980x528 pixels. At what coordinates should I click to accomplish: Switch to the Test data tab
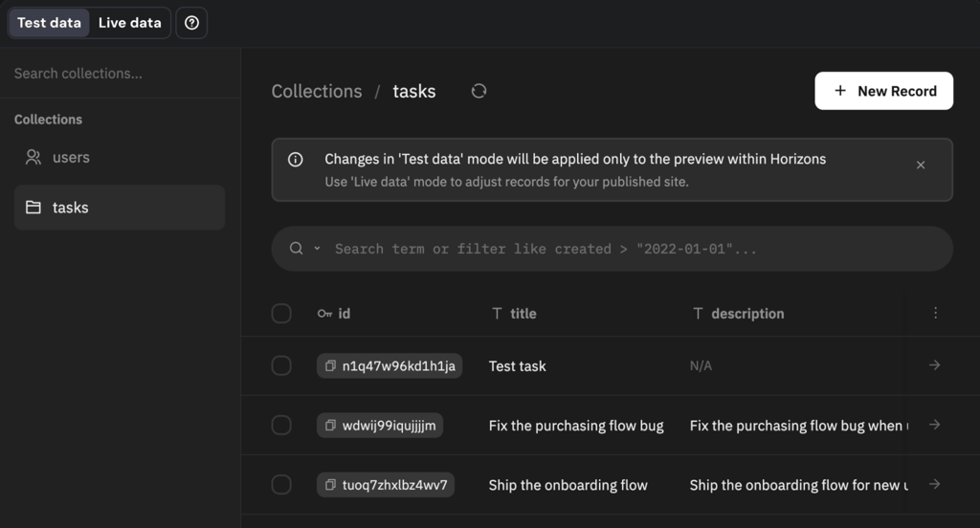click(x=49, y=23)
